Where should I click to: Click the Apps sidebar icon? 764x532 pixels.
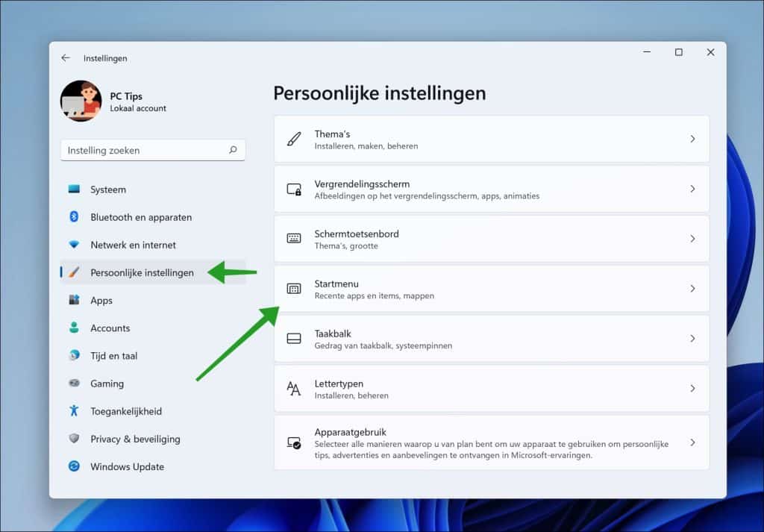(74, 300)
